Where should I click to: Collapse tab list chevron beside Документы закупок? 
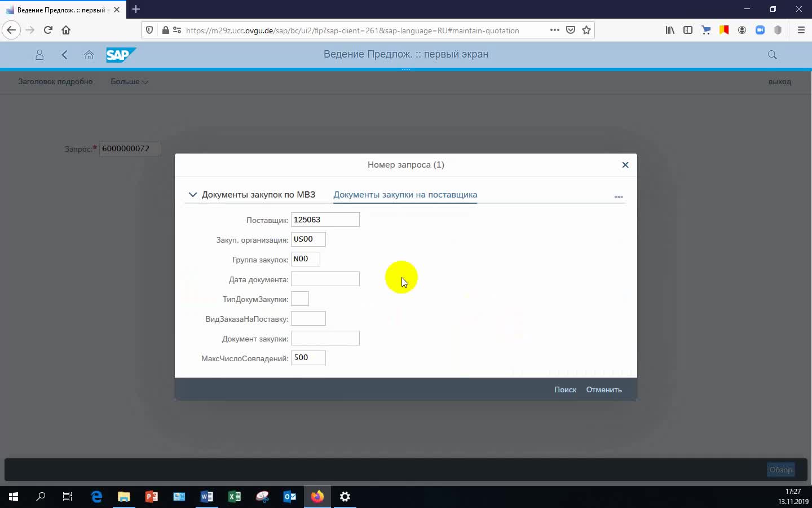[193, 195]
